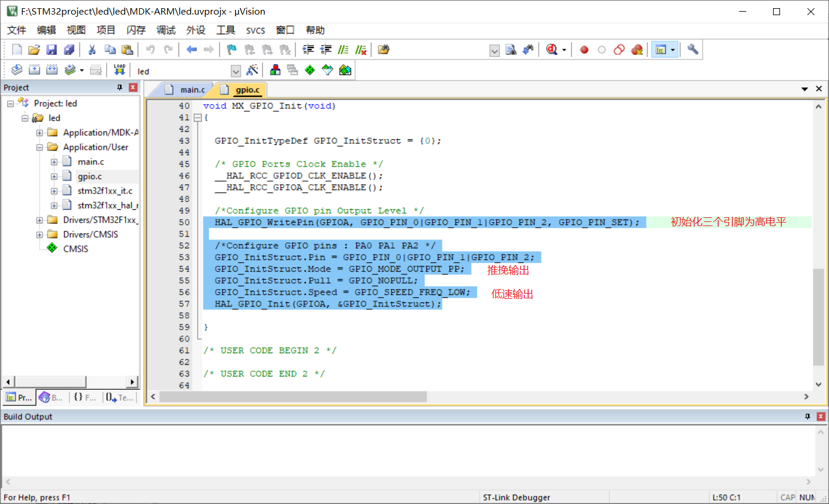The height and width of the screenshot is (504, 829).
Task: Click the Find document search icon
Action: tap(511, 50)
